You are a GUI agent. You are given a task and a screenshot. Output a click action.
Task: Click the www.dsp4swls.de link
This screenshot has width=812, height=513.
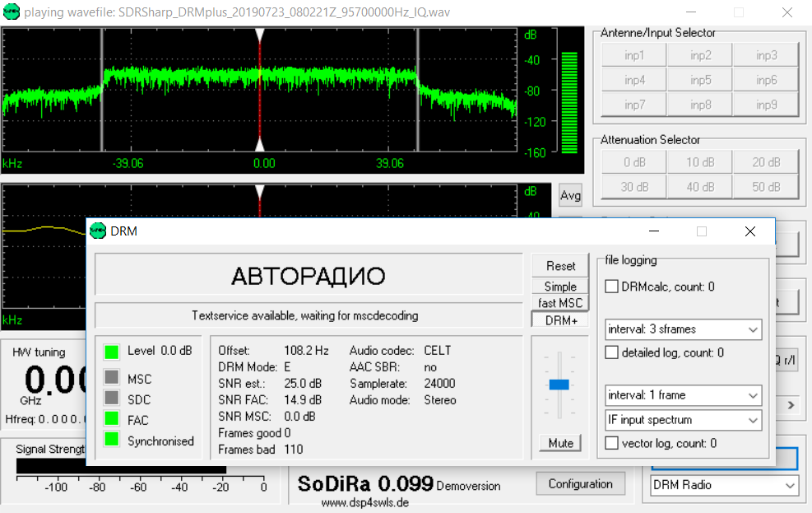point(365,502)
